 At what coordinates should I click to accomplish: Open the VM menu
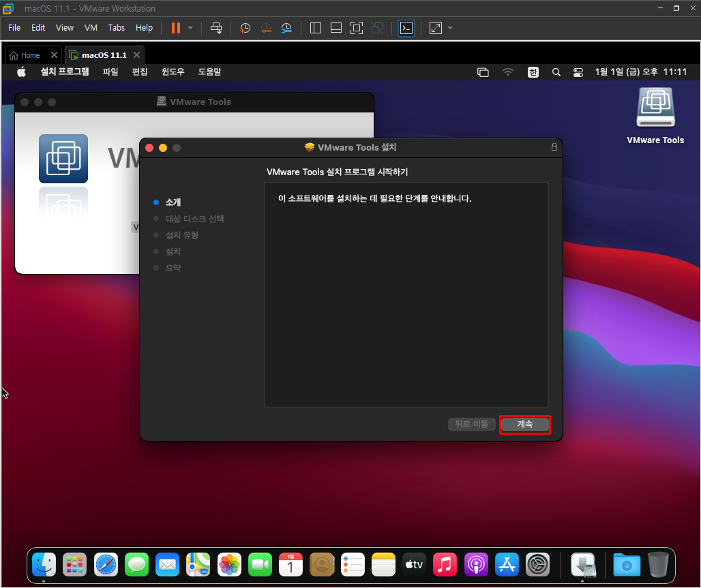(x=91, y=28)
